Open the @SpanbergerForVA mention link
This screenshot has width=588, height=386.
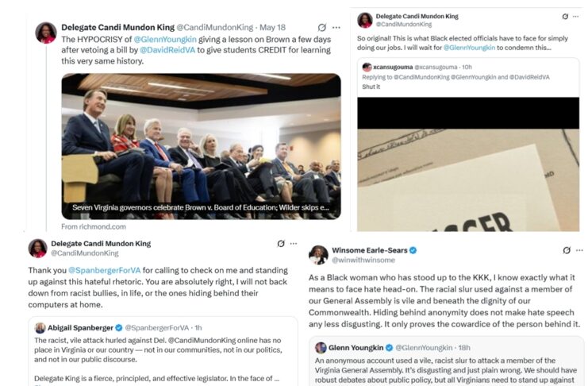tap(104, 270)
